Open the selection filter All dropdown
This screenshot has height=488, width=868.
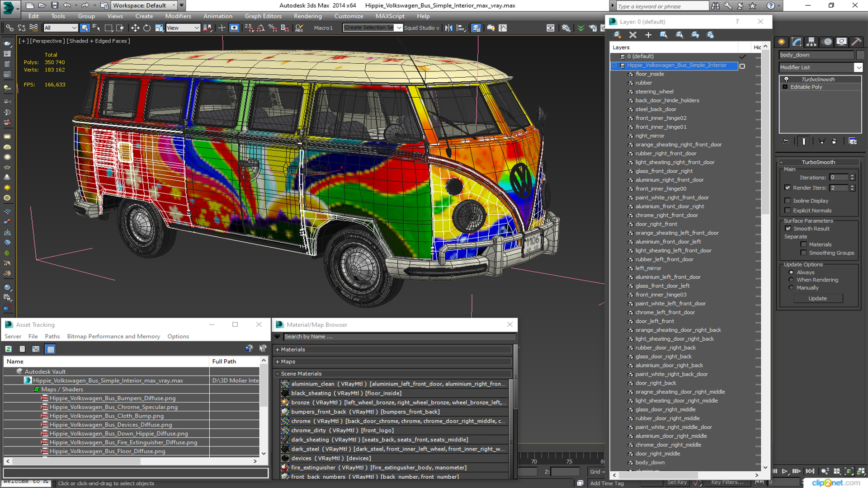click(61, 28)
